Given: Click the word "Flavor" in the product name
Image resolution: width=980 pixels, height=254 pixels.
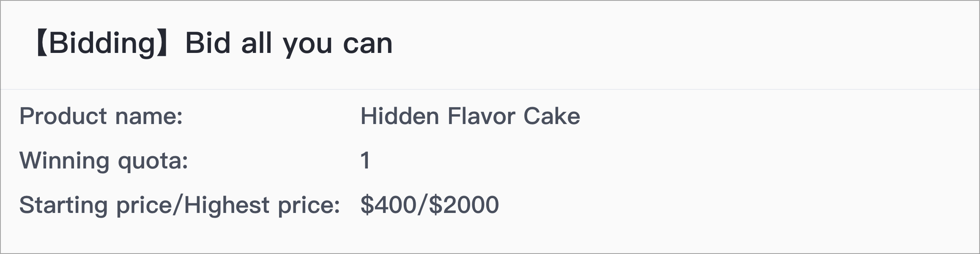Looking at the screenshot, I should point(481,116).
